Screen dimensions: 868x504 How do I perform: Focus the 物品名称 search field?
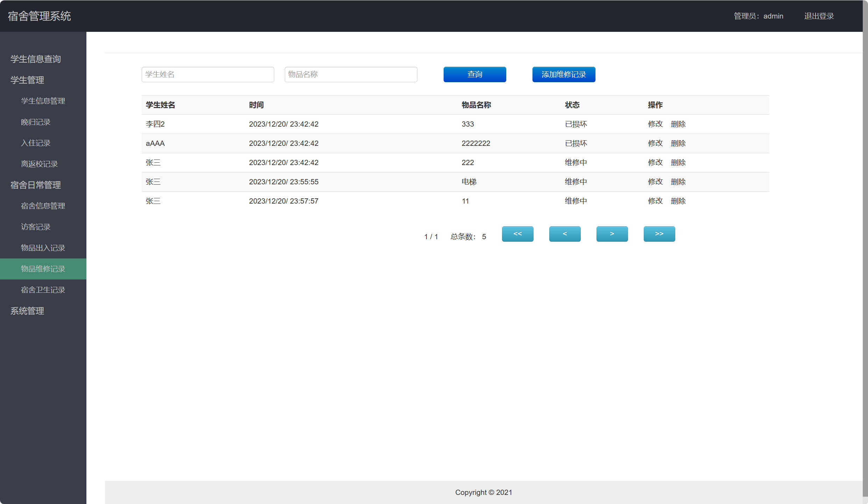(x=351, y=74)
